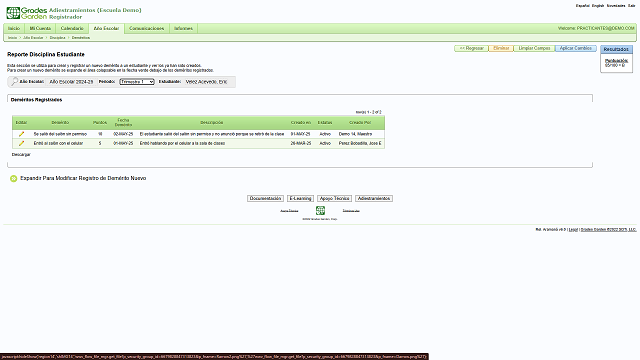Click Inicio in the breadcrumb
The image size is (640, 360).
pyautogui.click(x=13, y=38)
